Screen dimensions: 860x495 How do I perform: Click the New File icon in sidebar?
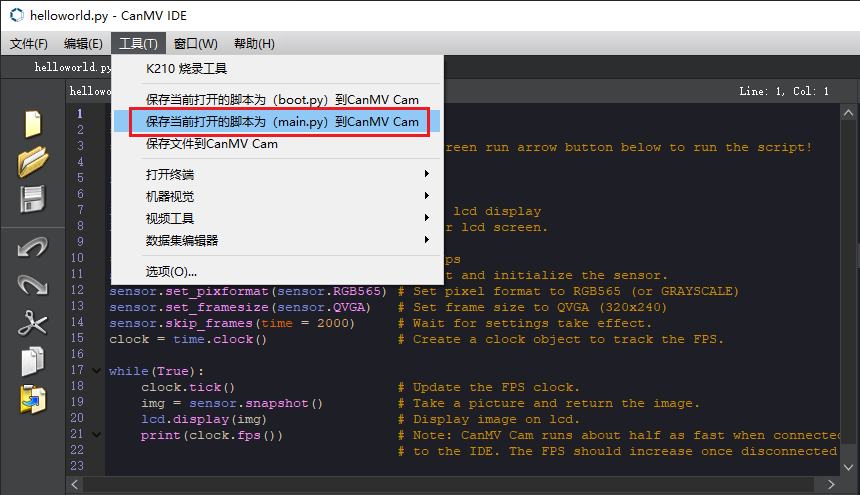[x=32, y=124]
